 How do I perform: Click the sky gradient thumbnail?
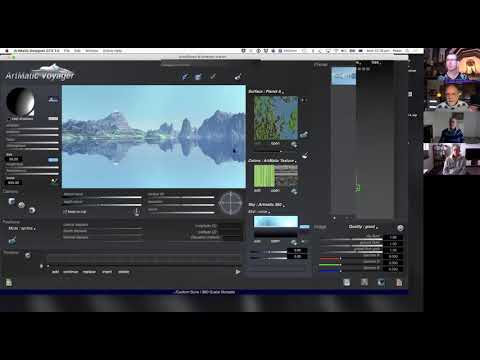(276, 227)
